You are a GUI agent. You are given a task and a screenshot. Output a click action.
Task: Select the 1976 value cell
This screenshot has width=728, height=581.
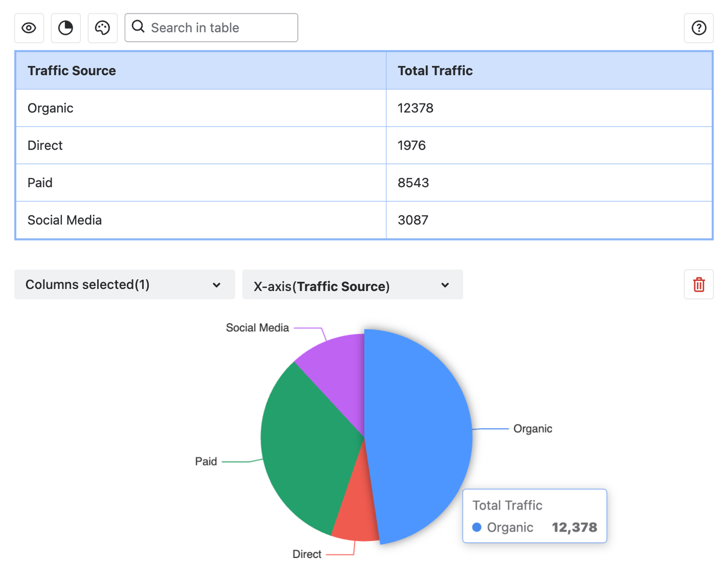[x=549, y=146]
